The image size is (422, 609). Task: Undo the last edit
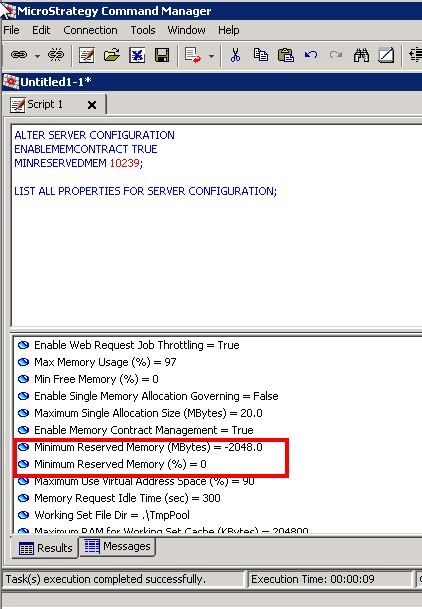click(x=311, y=55)
